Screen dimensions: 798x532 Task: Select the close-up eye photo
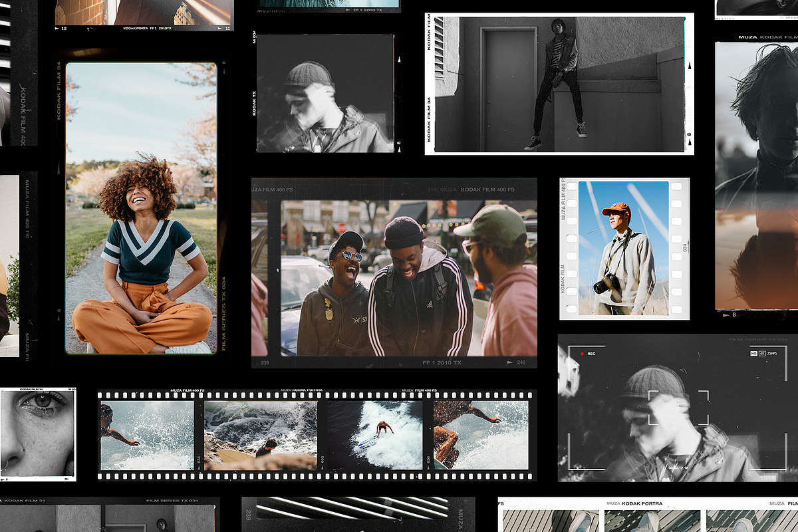click(37, 434)
